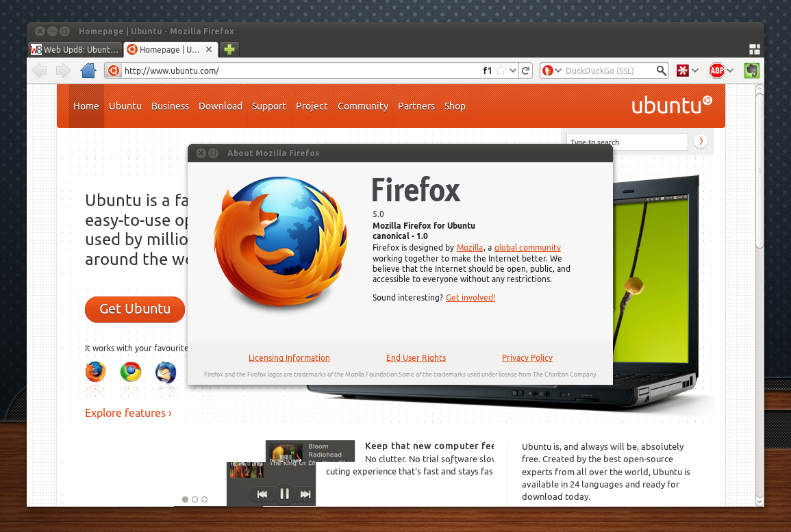Viewport: 791px width, 532px height.
Task: Click the large Firefox logo in About dialog
Action: pyautogui.click(x=281, y=241)
